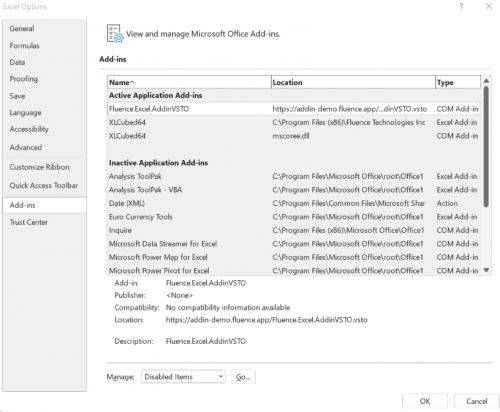Sort add-ins by Name column
This screenshot has width=500, height=412.
189,82
